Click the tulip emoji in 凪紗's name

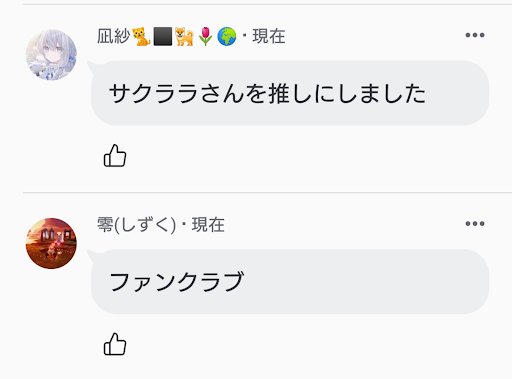[x=205, y=36]
